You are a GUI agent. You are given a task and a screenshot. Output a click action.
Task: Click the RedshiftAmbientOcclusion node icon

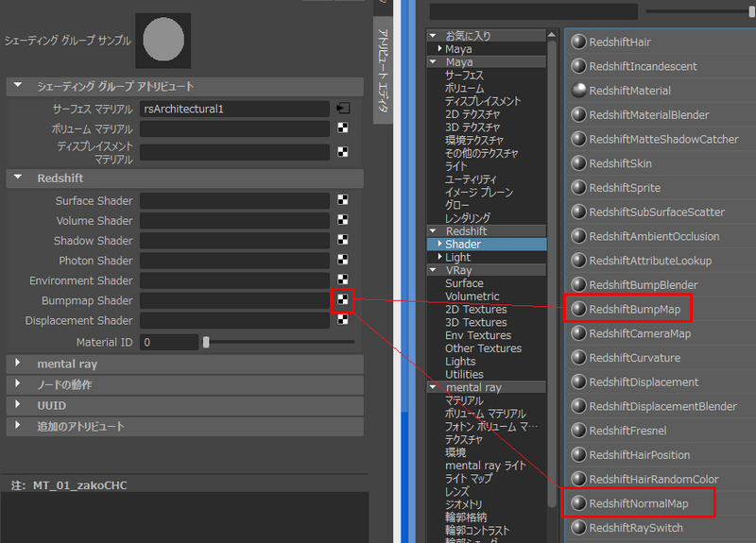(578, 236)
